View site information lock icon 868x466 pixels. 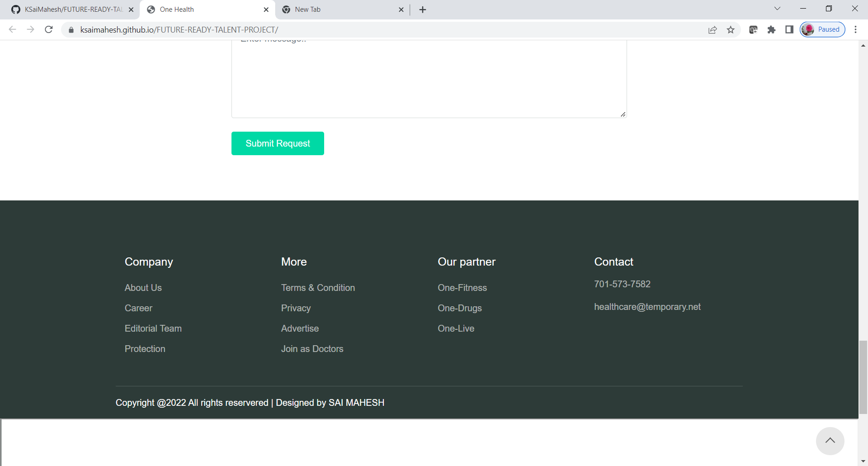click(x=71, y=30)
